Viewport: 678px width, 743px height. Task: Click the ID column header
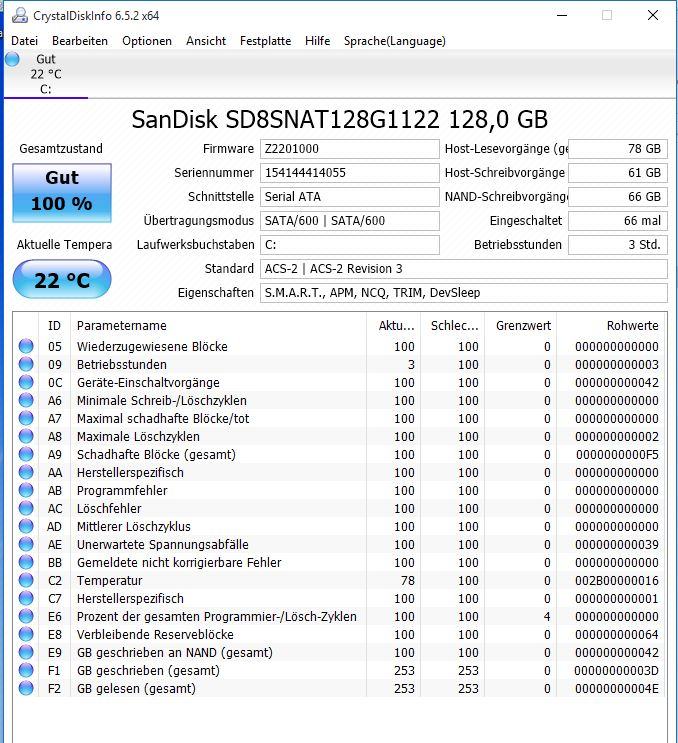pos(54,326)
